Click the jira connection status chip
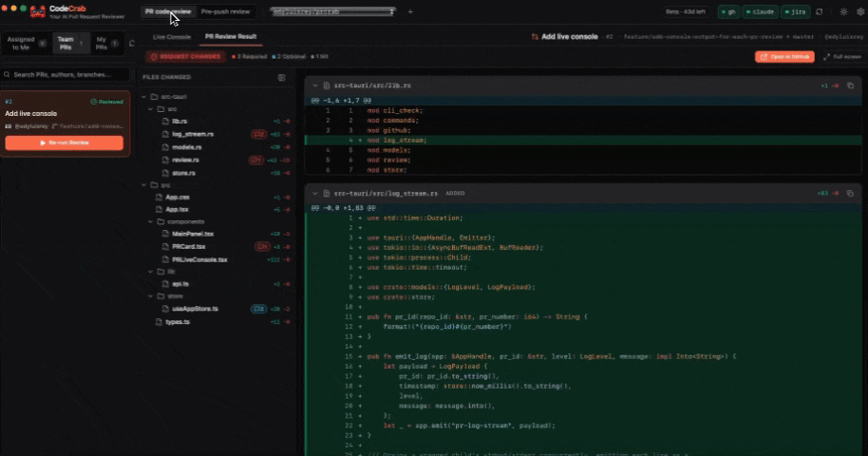Viewport: 868px width, 456px height. pos(796,11)
